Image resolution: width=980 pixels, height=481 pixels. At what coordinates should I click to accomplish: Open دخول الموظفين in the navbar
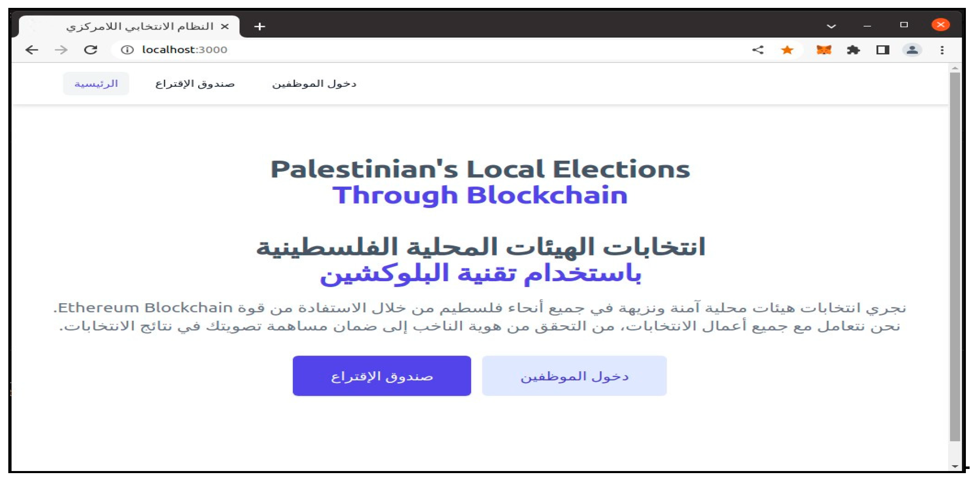[x=314, y=84]
